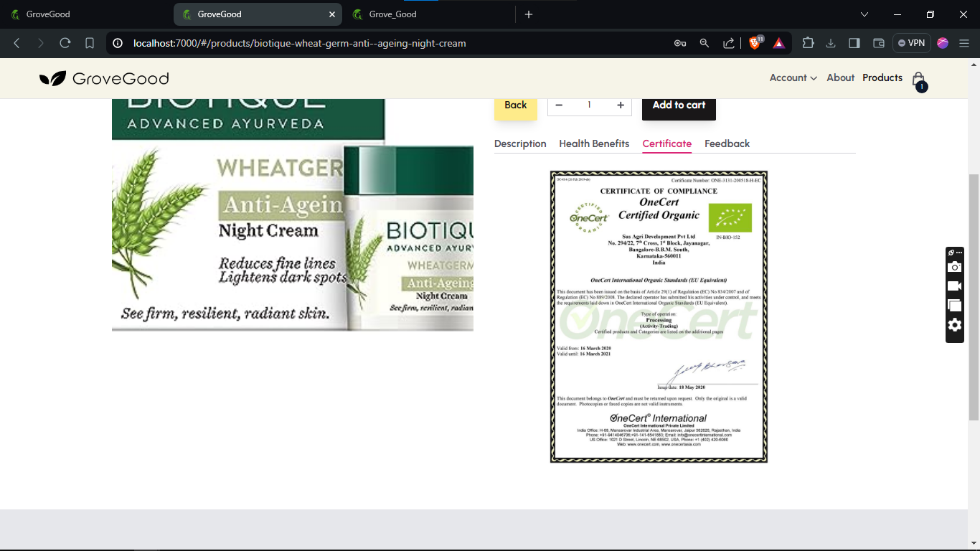
Task: Open the downloads icon
Action: [831, 43]
